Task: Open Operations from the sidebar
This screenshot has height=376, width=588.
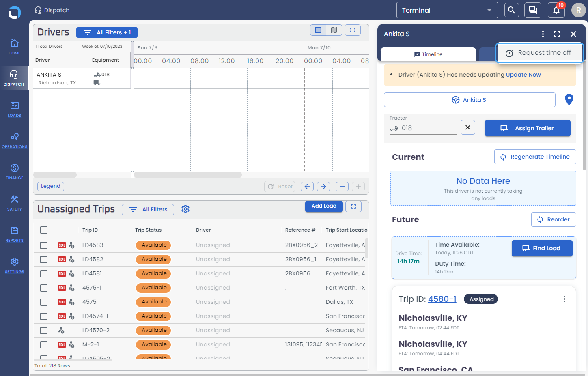Action: tap(14, 140)
